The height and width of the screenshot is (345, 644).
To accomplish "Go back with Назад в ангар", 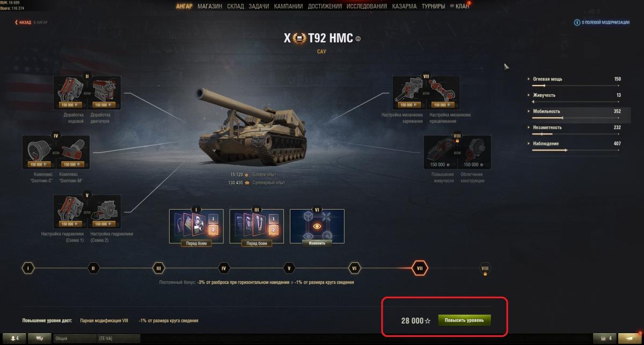I will (32, 23).
